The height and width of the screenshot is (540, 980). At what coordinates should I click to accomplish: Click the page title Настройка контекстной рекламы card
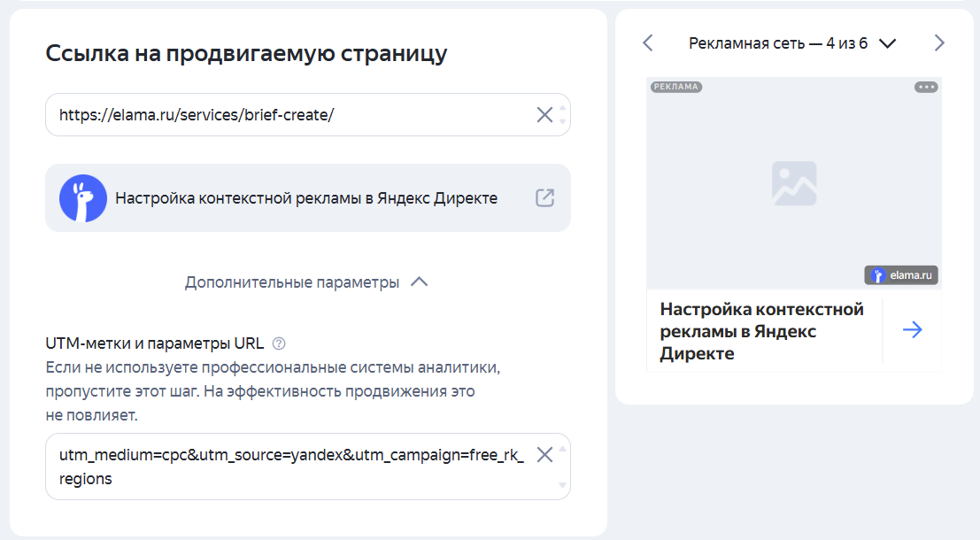(x=307, y=198)
